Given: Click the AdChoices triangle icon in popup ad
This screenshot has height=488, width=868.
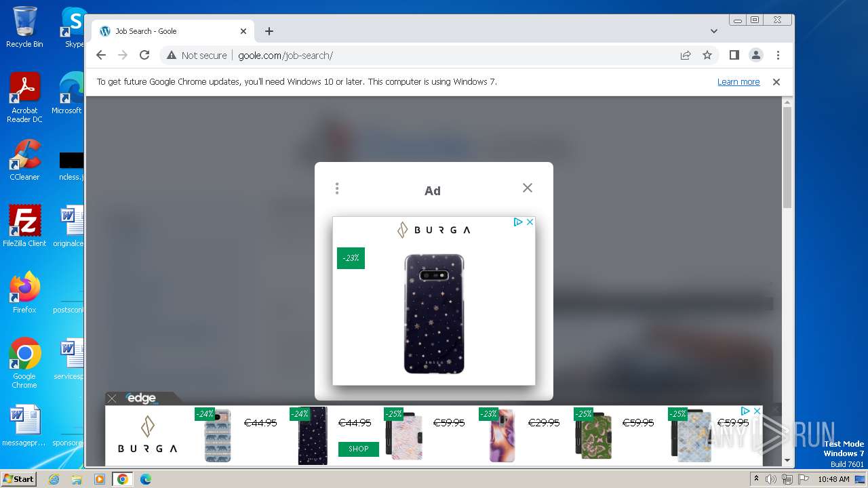Looking at the screenshot, I should pyautogui.click(x=518, y=222).
